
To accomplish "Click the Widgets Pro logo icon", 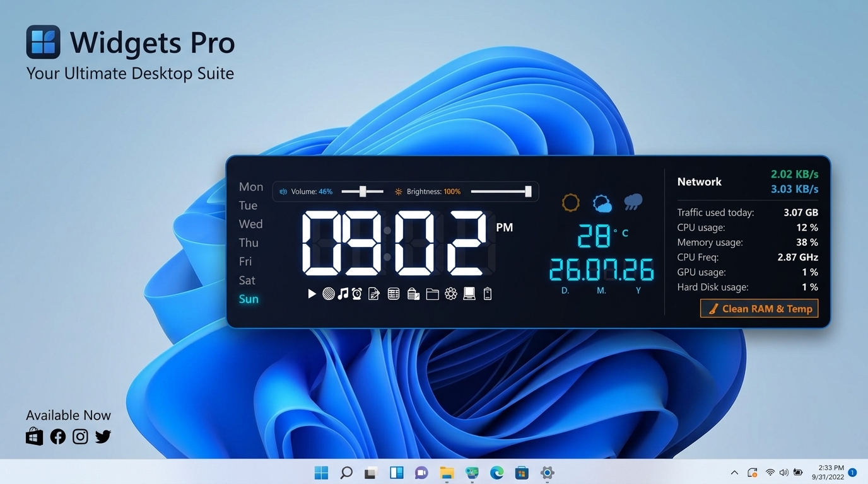I will (44, 42).
